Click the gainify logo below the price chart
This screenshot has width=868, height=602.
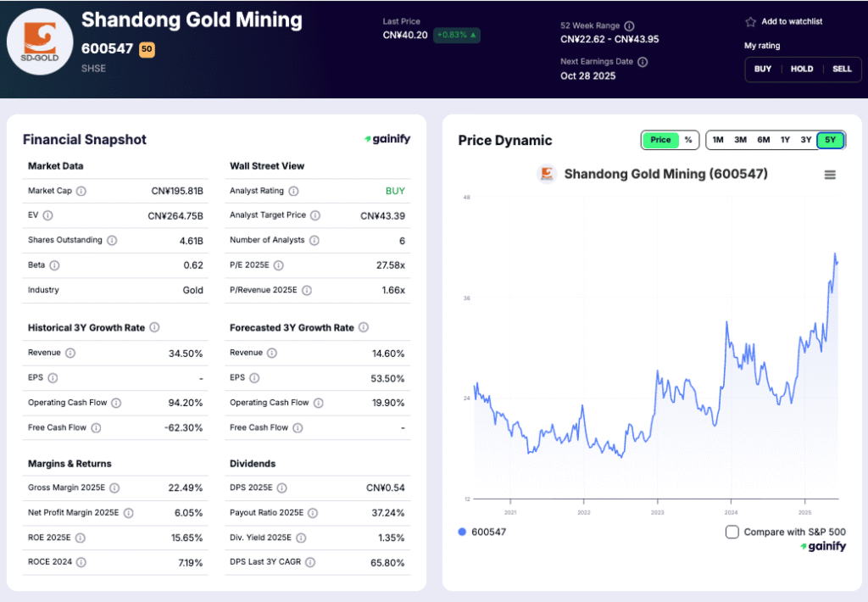coord(822,547)
